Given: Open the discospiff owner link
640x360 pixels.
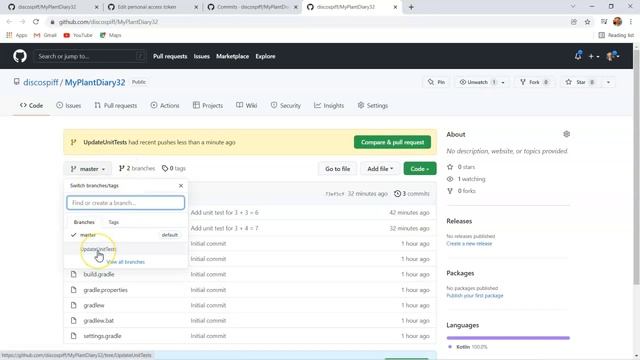Looking at the screenshot, I should [x=41, y=82].
